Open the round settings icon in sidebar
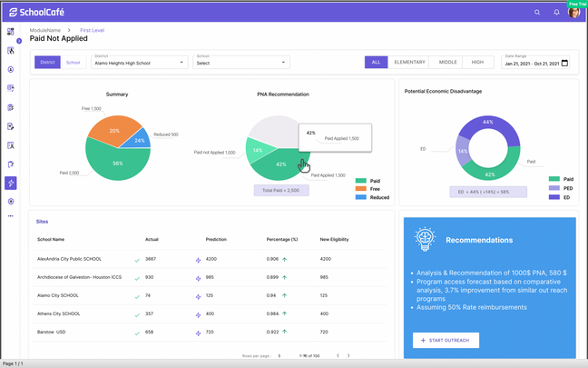Image resolution: width=588 pixels, height=368 pixels. [x=11, y=202]
